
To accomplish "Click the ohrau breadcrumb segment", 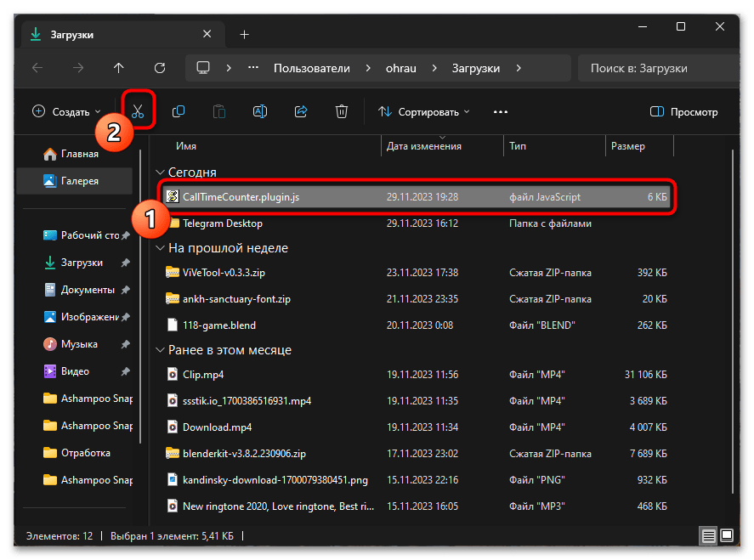I will [x=403, y=68].
